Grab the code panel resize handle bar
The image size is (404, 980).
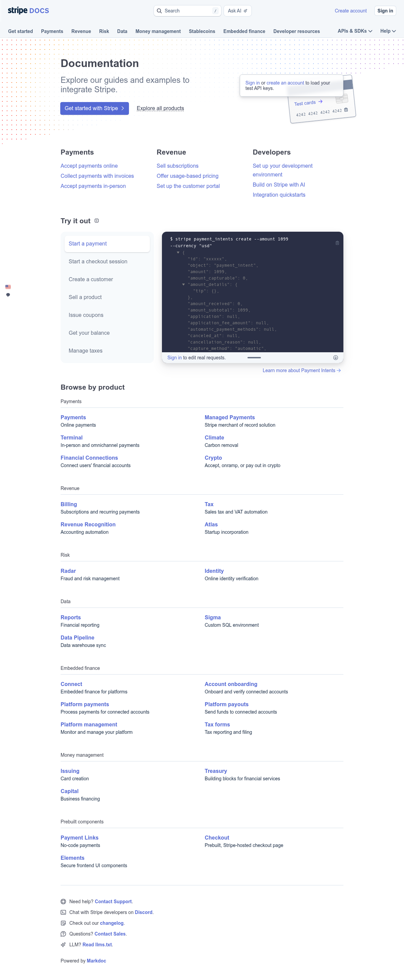click(254, 358)
